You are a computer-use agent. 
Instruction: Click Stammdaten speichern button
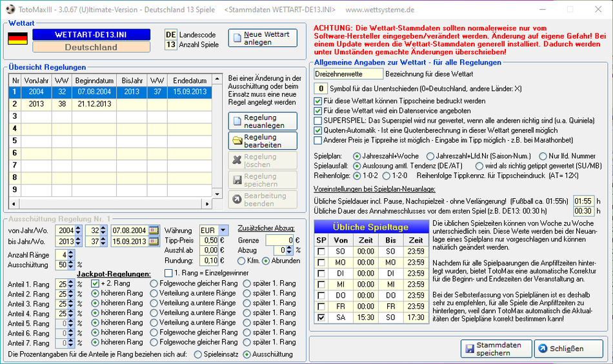[x=496, y=349]
